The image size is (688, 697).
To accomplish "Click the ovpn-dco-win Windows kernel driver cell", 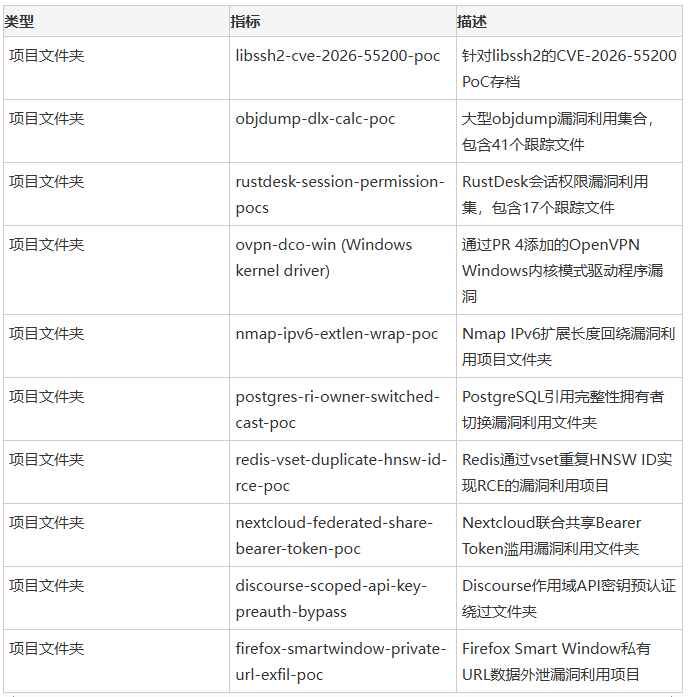I will point(343,270).
